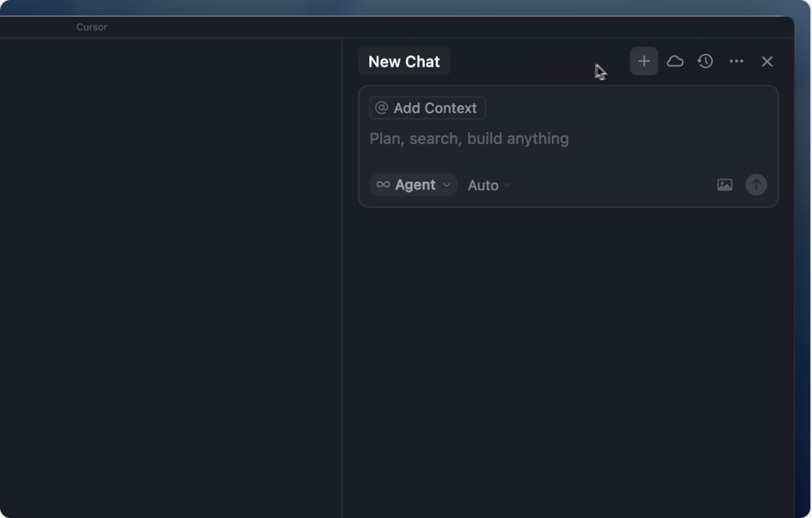This screenshot has width=812, height=518.
Task: Click the infinity icon beside Agent
Action: click(x=383, y=185)
